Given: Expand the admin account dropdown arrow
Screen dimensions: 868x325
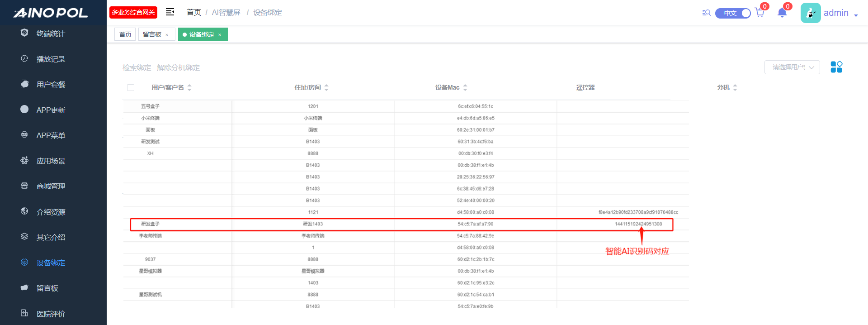Looking at the screenshot, I should (x=856, y=15).
